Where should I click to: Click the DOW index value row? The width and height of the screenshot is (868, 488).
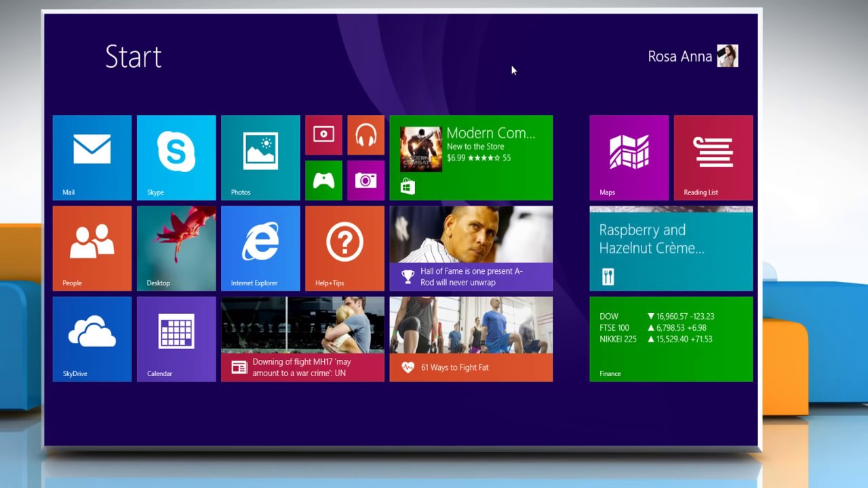point(656,317)
